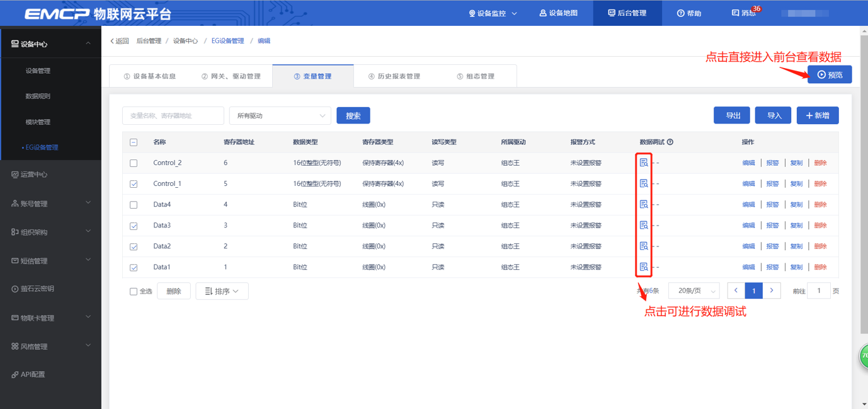Click the API配置 link icon
Viewport: 868px width, 409px height.
point(15,374)
